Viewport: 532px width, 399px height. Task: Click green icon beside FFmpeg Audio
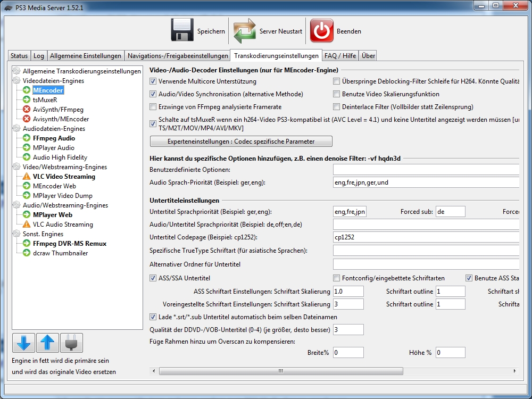27,138
